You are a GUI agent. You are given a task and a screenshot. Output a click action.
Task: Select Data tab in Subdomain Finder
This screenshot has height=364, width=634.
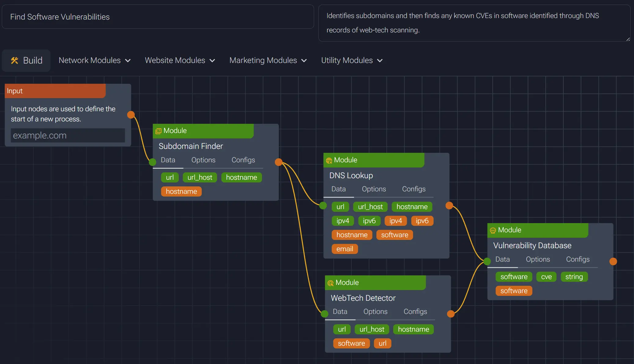(x=168, y=160)
